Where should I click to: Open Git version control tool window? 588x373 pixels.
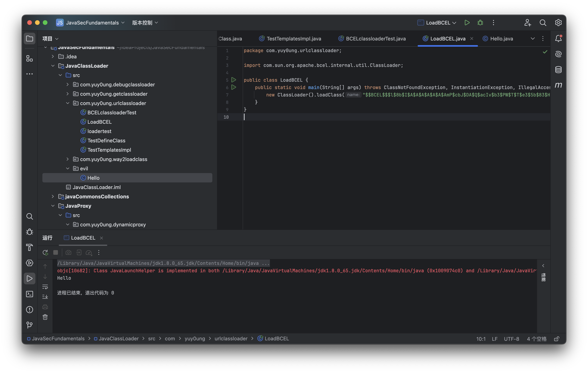pyautogui.click(x=30, y=325)
